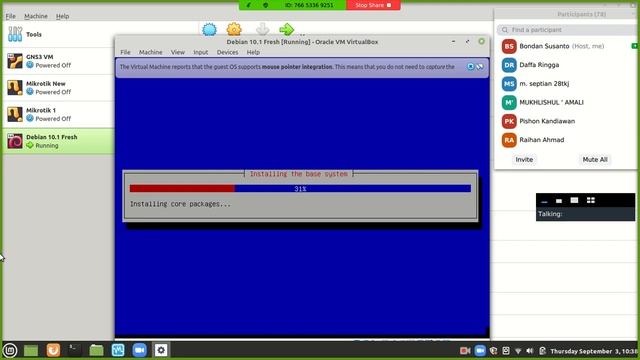Dismiss the mouse pointer integration notification
This screenshot has height=360, width=640.
coord(471,67)
